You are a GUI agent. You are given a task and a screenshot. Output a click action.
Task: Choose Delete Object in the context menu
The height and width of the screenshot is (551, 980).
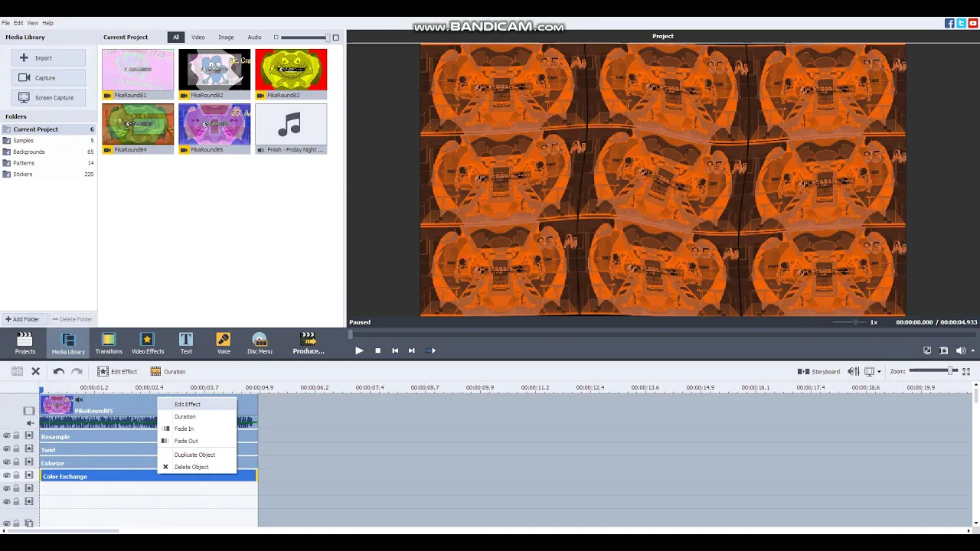click(x=198, y=467)
